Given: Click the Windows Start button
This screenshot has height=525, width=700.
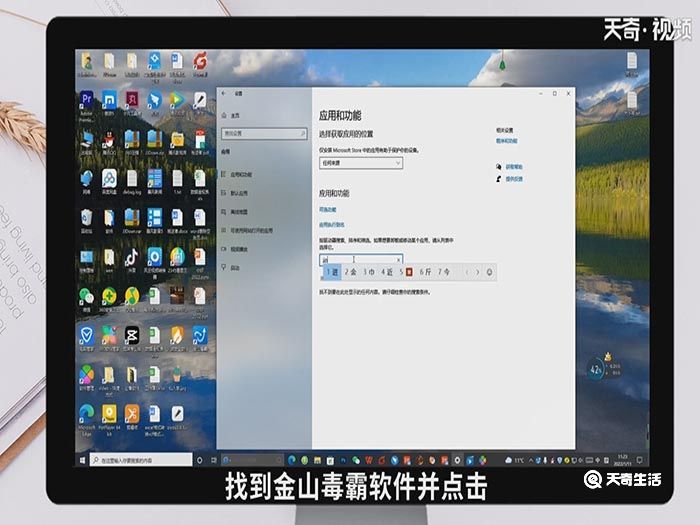Looking at the screenshot, I should [x=82, y=460].
